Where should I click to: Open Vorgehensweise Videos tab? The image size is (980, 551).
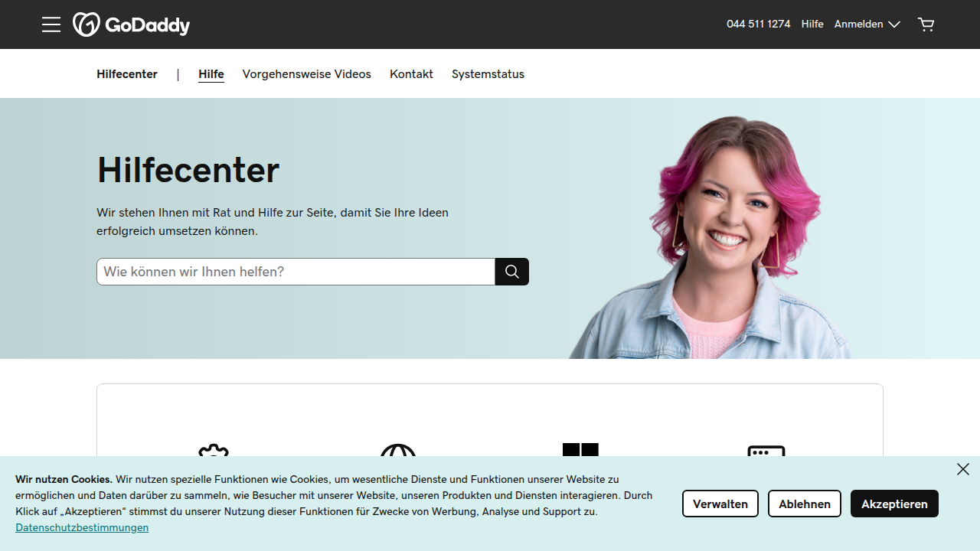[x=307, y=74]
